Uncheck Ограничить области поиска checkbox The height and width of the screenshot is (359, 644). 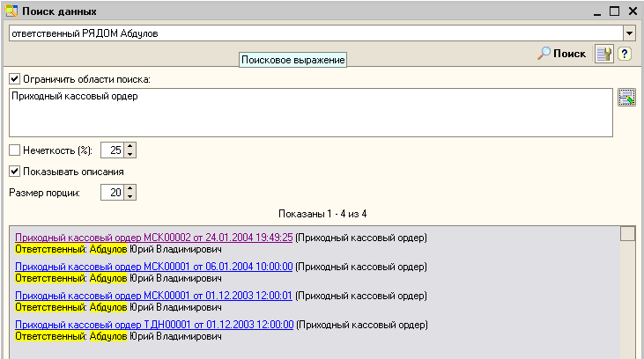(14, 79)
